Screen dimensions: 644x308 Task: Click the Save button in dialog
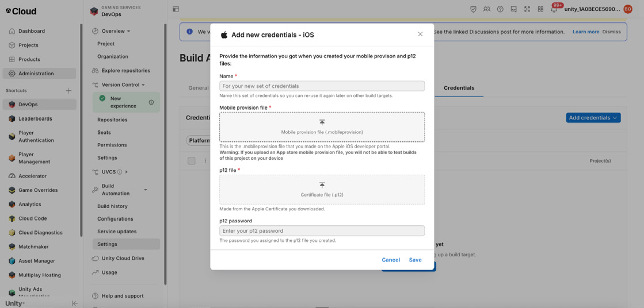(x=415, y=260)
